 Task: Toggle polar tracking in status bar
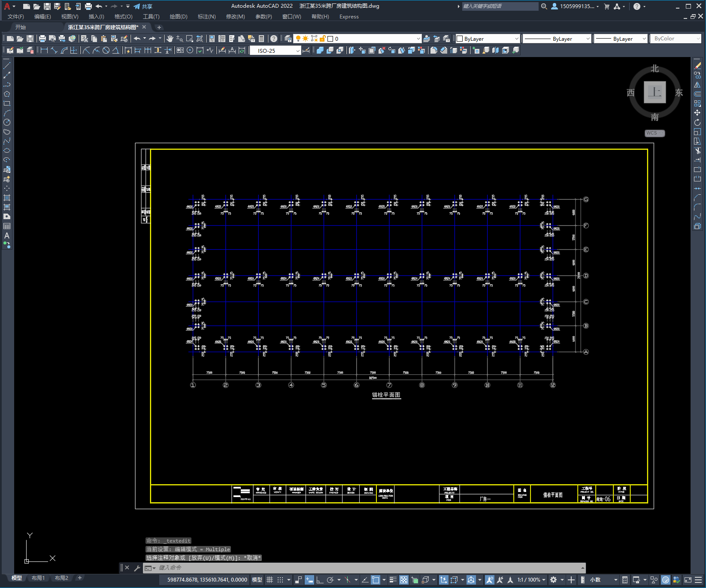(330, 580)
